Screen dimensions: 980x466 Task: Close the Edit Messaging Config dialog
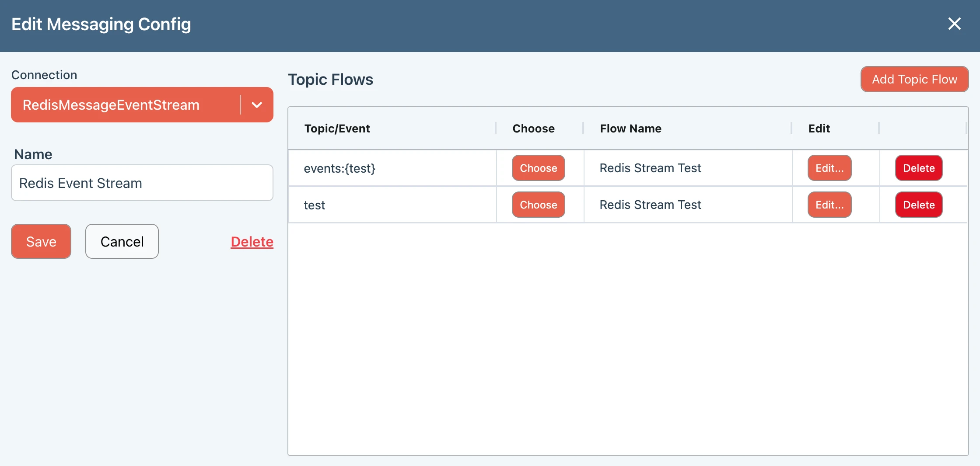[954, 24]
